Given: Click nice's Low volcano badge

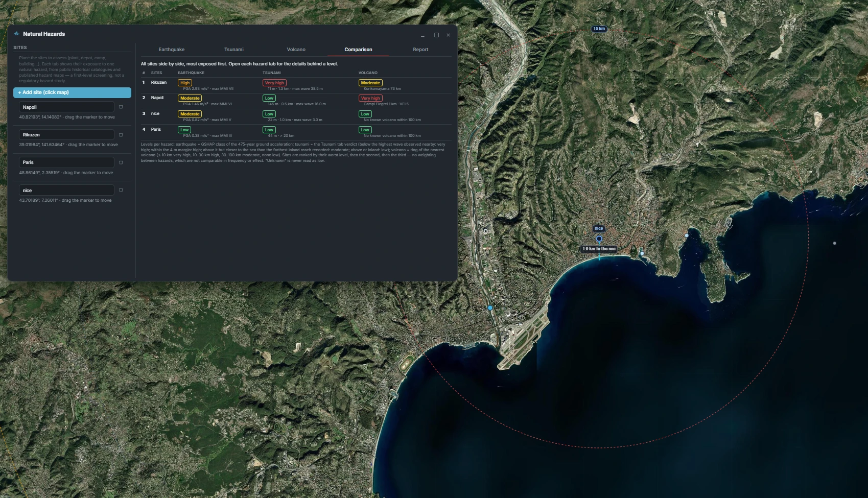Looking at the screenshot, I should click(365, 114).
